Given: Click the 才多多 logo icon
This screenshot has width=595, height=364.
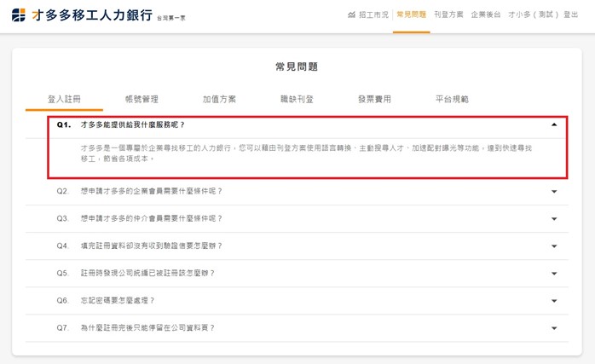Looking at the screenshot, I should point(18,15).
